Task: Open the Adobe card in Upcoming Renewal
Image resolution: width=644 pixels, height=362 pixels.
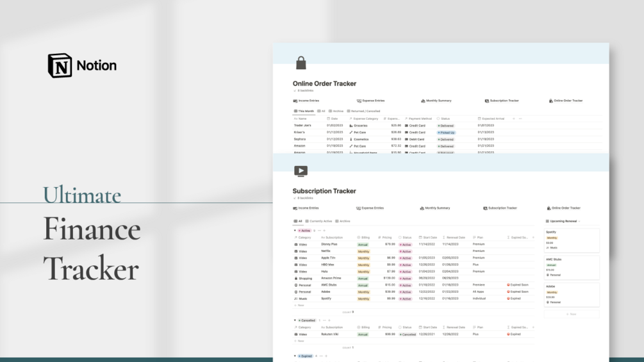Action: 572,295
